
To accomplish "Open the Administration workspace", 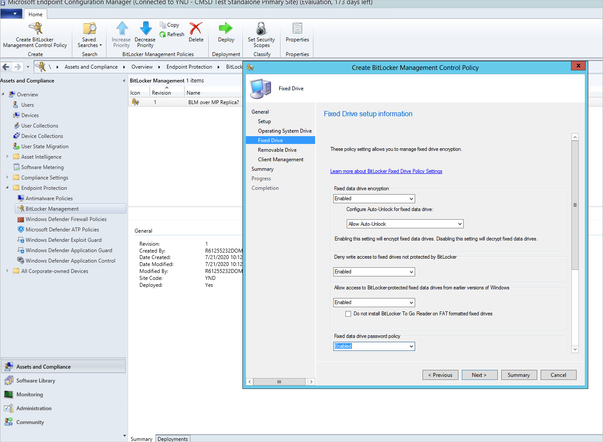I will (33, 408).
